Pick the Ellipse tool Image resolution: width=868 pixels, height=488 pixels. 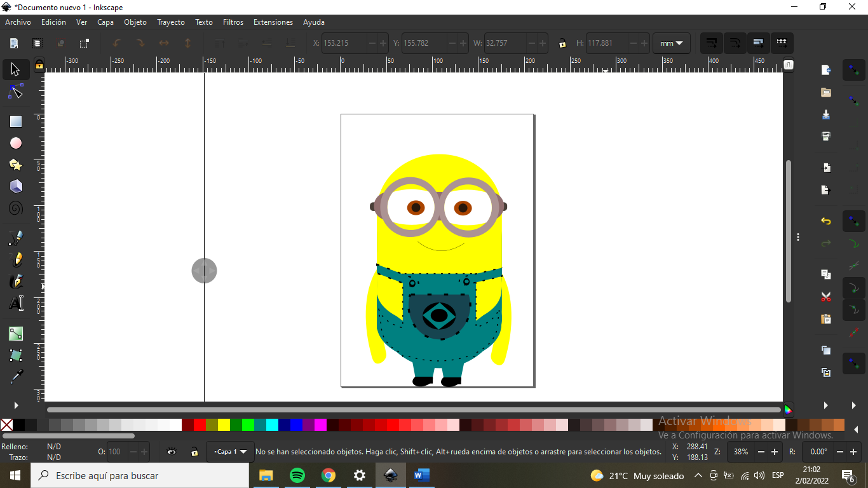tap(16, 143)
